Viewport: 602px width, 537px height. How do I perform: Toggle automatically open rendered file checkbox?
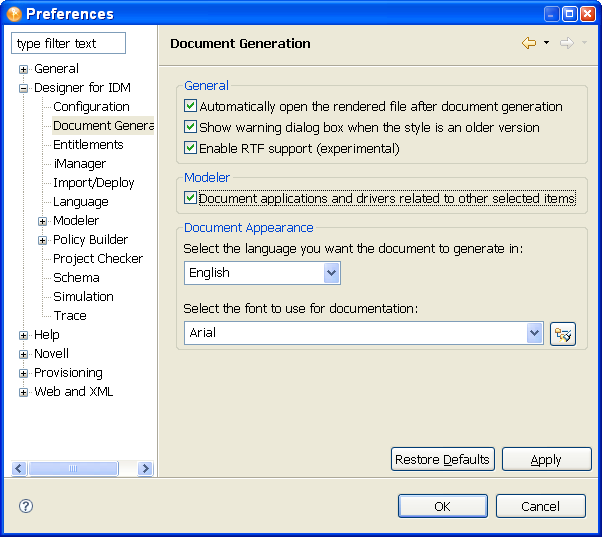point(191,106)
